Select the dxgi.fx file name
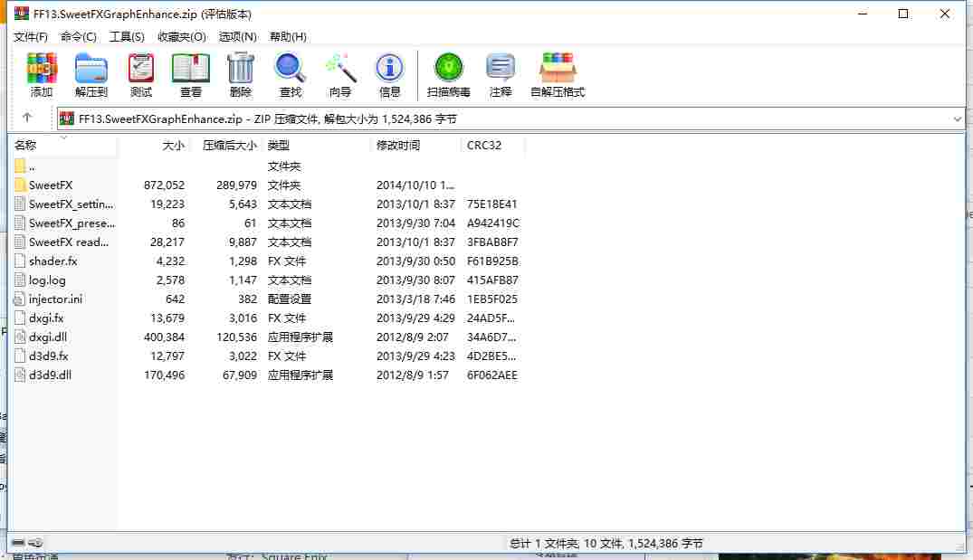This screenshot has width=973, height=560. click(46, 318)
